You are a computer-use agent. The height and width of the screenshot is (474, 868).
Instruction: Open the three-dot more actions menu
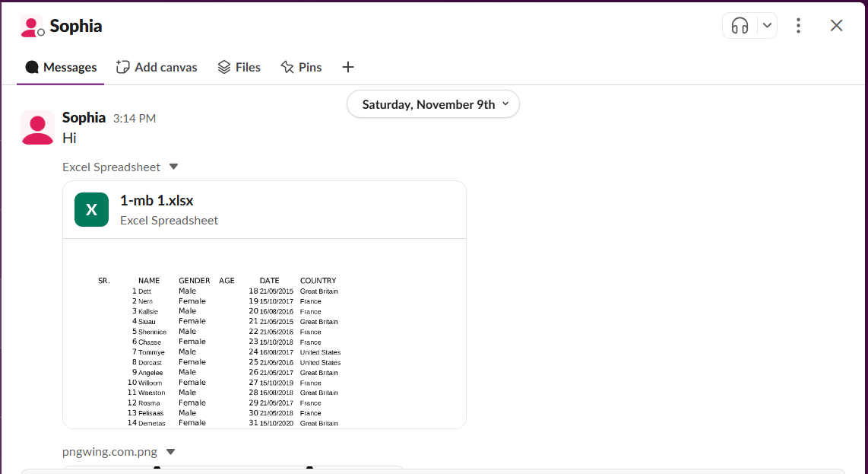coord(798,26)
